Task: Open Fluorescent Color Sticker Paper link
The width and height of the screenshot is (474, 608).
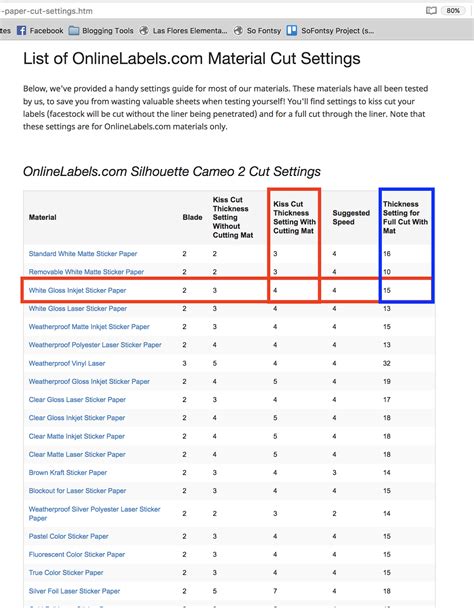Action: [77, 554]
